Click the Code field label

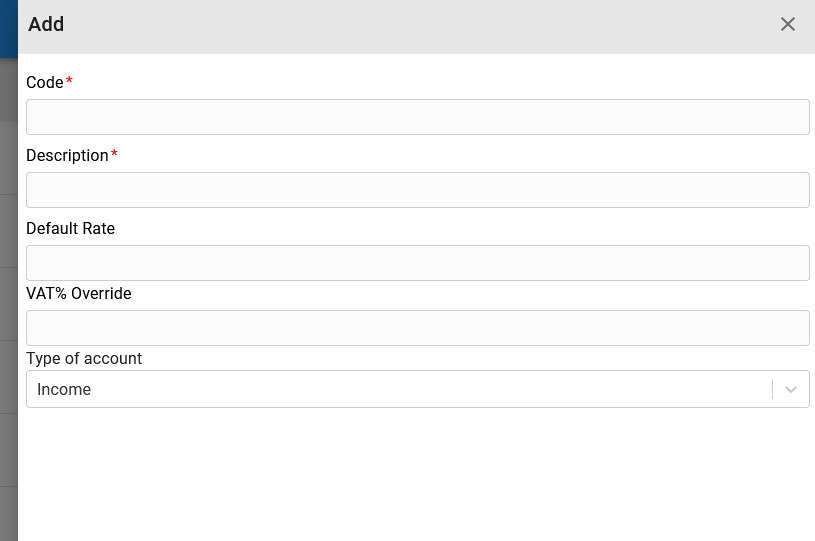tap(45, 83)
